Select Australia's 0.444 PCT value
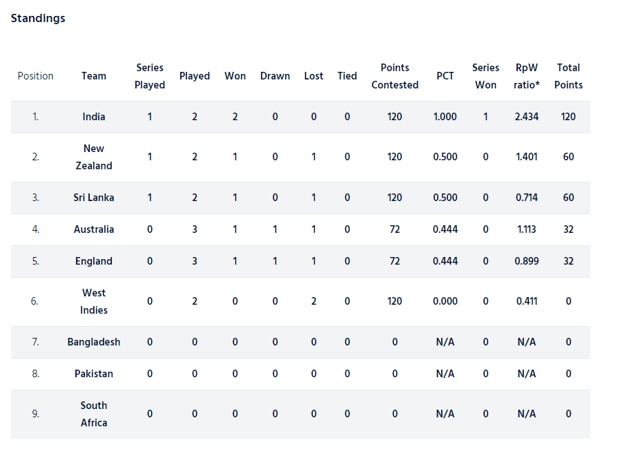The height and width of the screenshot is (456, 640). tap(445, 229)
